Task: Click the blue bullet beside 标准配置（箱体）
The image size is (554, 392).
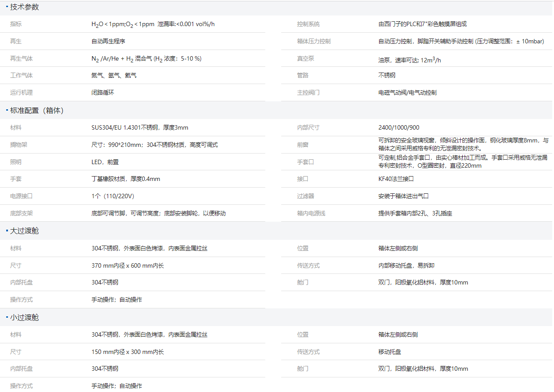Action: point(7,110)
